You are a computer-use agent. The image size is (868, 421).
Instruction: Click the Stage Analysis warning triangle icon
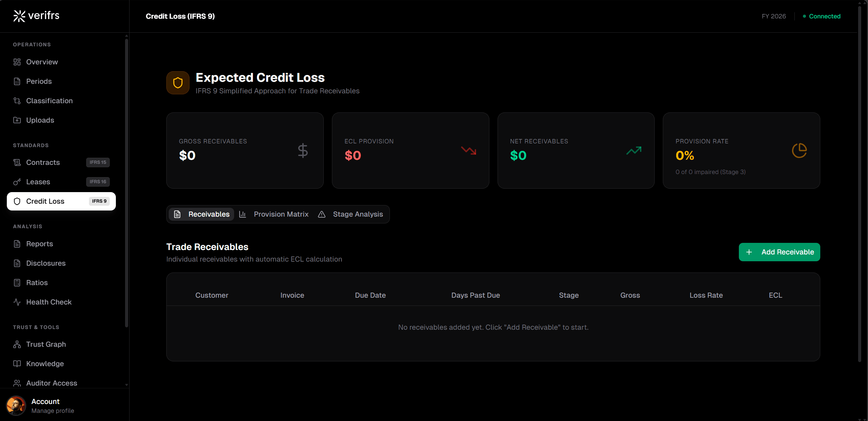click(321, 214)
